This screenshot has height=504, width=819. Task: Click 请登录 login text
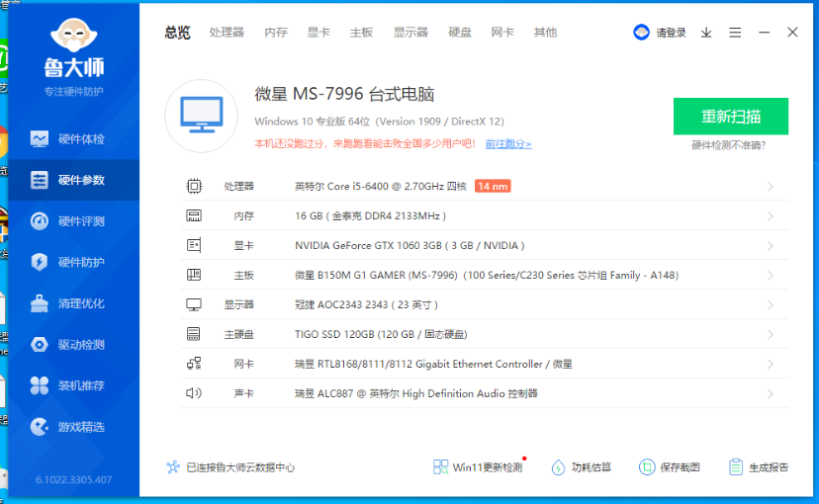[672, 33]
